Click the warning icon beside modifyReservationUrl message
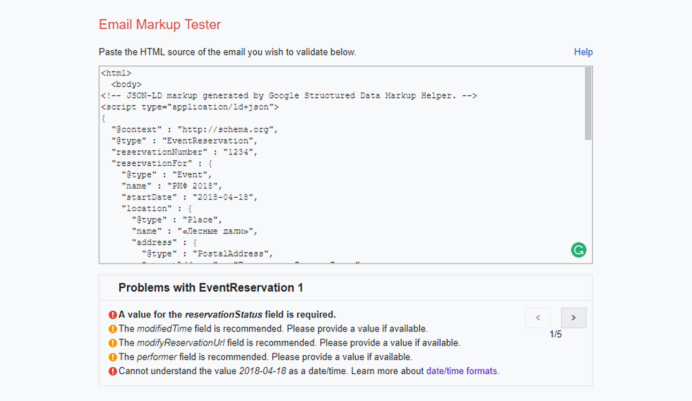Viewport: 692px width, 401px height. click(x=112, y=342)
